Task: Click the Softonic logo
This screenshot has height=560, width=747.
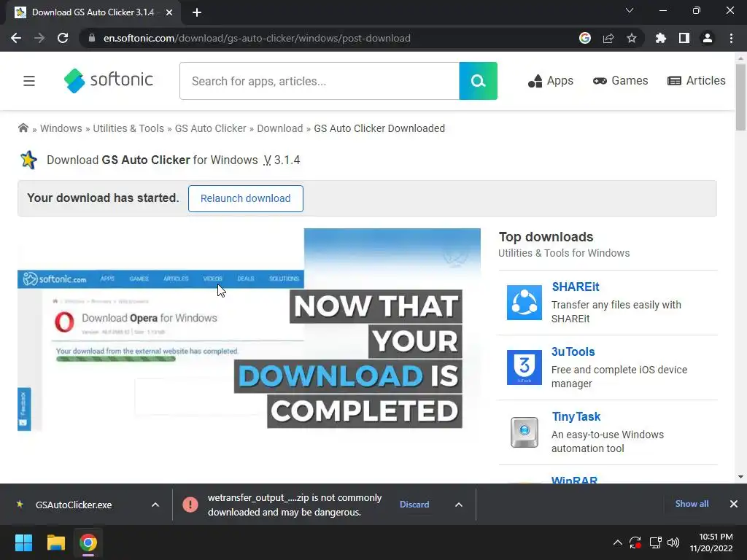Action: coord(109,80)
